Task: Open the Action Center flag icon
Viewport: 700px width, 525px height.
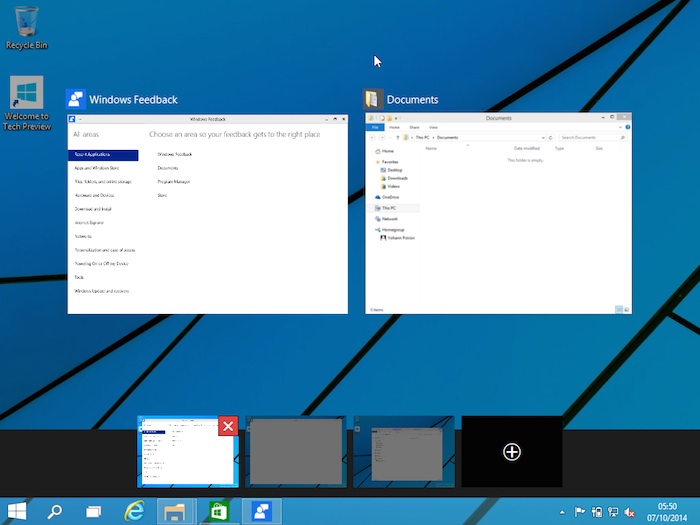Action: click(x=580, y=511)
